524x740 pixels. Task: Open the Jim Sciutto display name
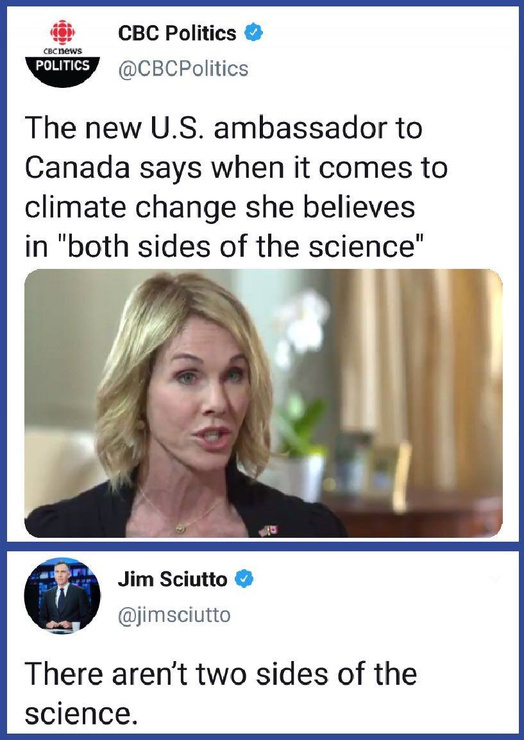click(x=172, y=579)
